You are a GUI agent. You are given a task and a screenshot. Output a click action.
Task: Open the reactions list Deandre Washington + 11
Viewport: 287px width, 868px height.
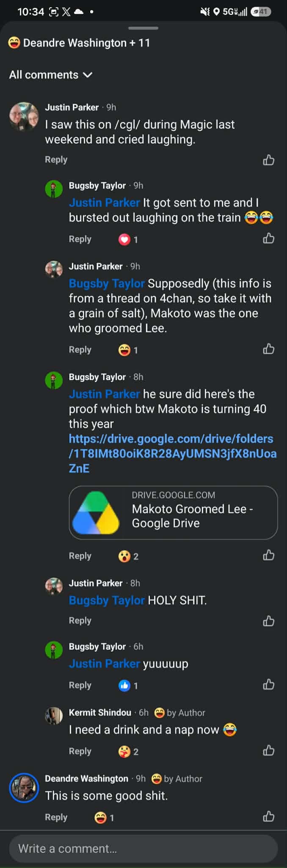tap(79, 43)
